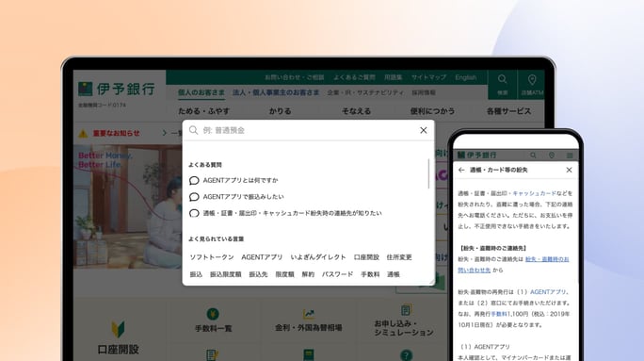Select the keyword 住所変更

click(399, 257)
